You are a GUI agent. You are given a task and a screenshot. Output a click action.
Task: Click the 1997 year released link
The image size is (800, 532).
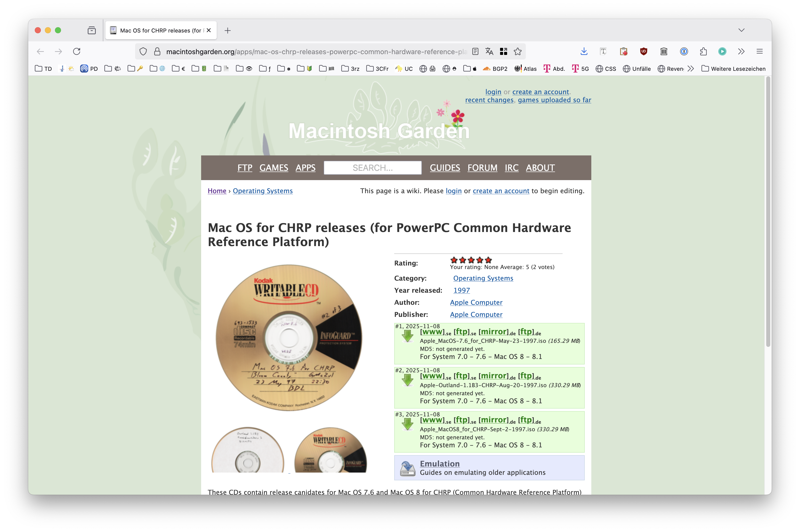point(461,290)
